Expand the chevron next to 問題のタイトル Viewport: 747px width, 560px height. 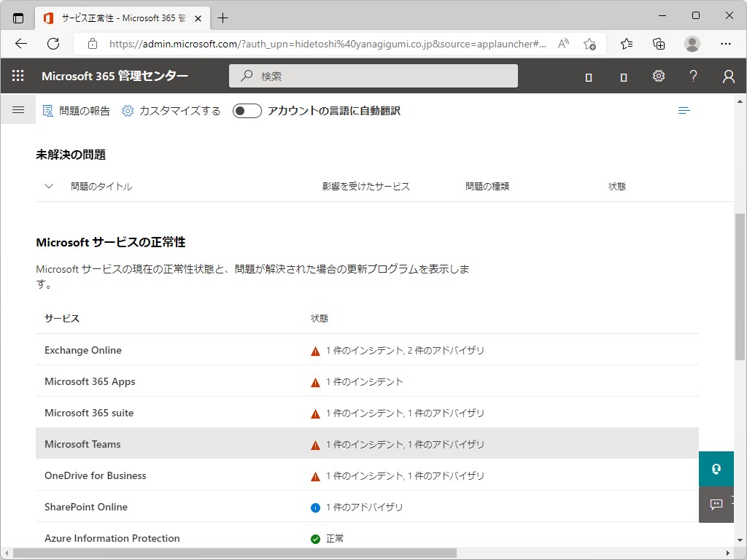[x=48, y=186]
